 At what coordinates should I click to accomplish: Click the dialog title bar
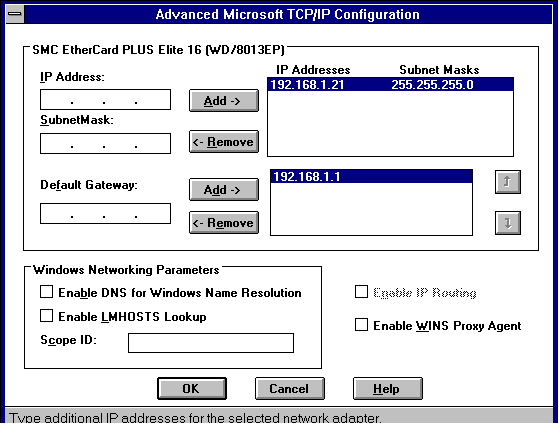(288, 14)
